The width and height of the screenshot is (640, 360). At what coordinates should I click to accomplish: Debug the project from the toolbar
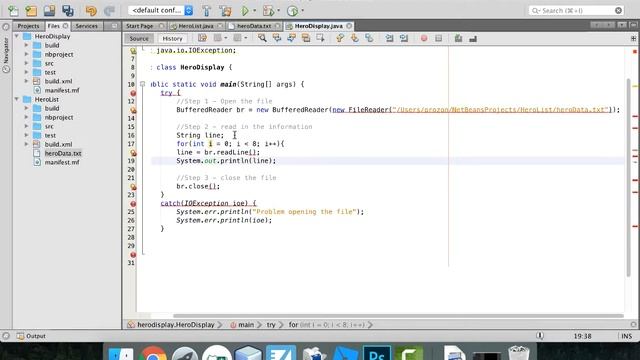click(x=268, y=11)
